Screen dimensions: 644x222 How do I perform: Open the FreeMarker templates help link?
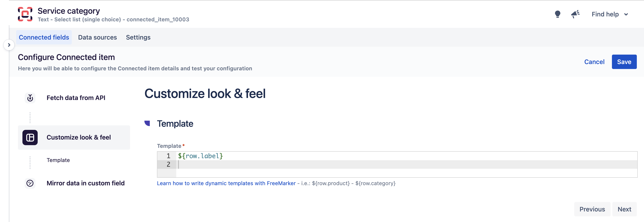coord(226,183)
